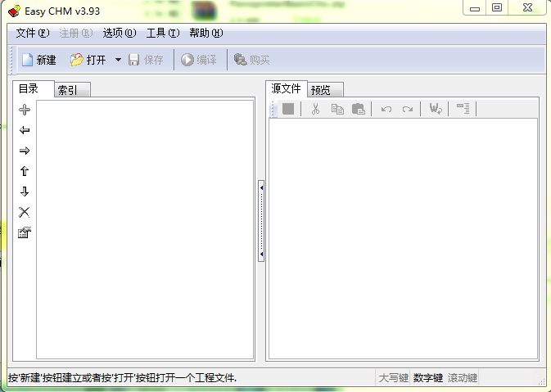
Task: Open the 工具(T) menu
Action: point(163,33)
